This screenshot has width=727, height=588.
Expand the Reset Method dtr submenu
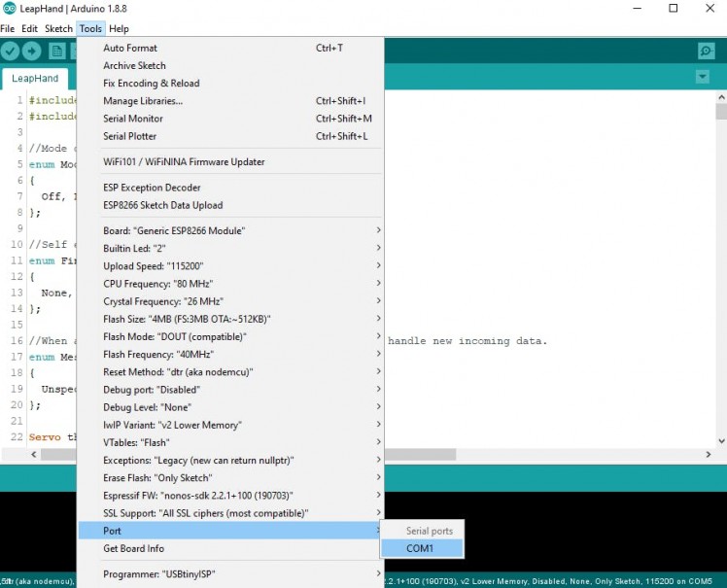pyautogui.click(x=230, y=372)
